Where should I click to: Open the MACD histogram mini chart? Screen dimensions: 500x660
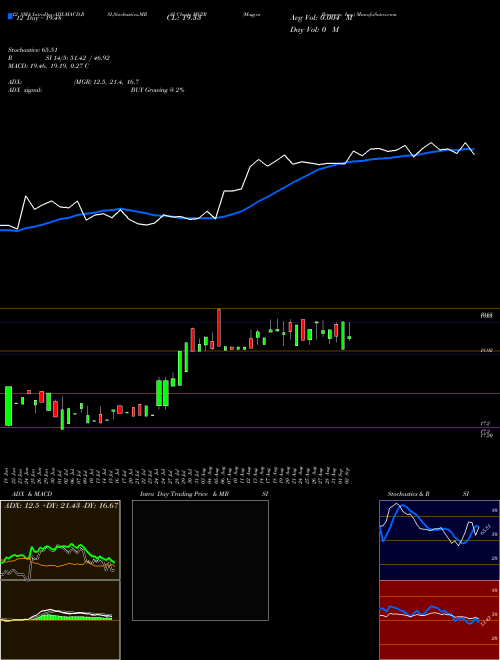[x=60, y=620]
